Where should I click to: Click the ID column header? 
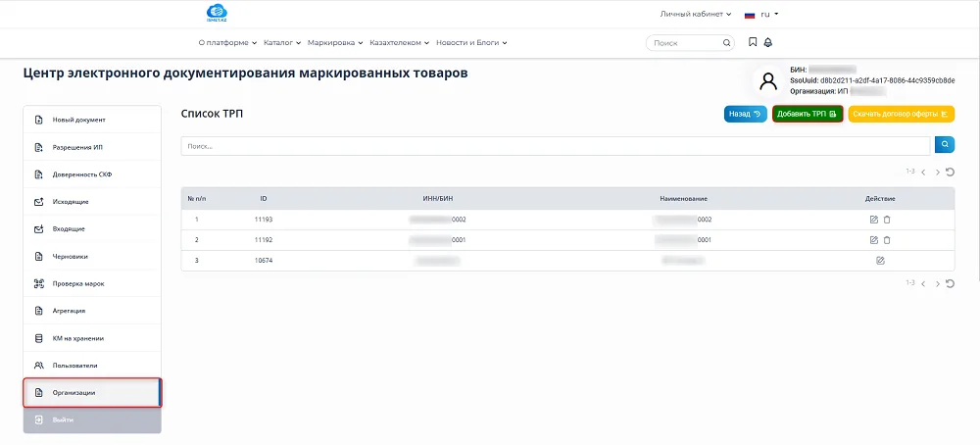pos(264,199)
